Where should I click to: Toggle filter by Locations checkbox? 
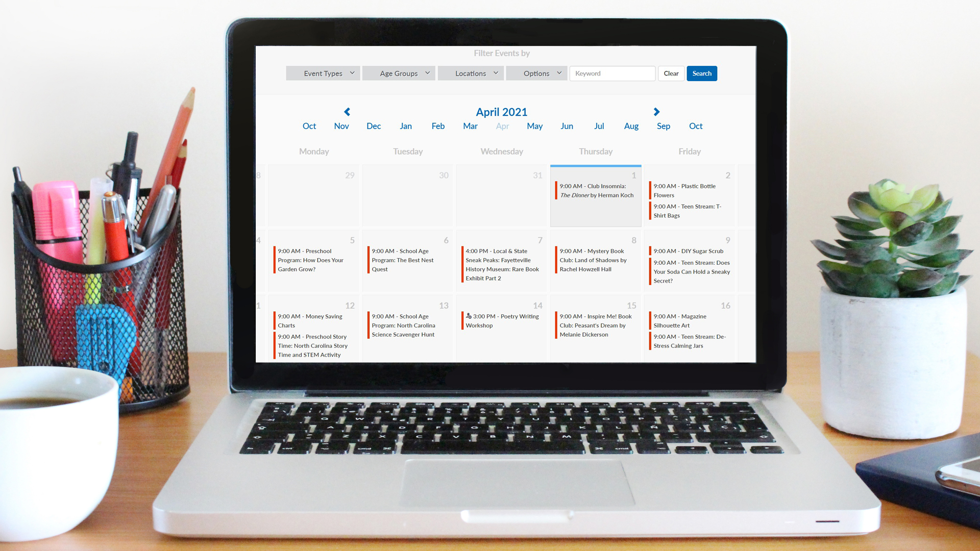tap(471, 72)
